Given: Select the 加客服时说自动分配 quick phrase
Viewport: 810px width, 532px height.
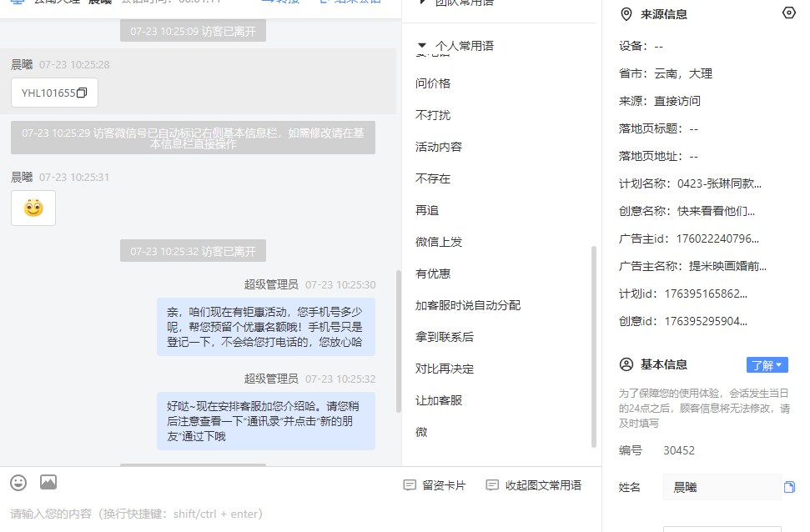Looking at the screenshot, I should (x=468, y=305).
